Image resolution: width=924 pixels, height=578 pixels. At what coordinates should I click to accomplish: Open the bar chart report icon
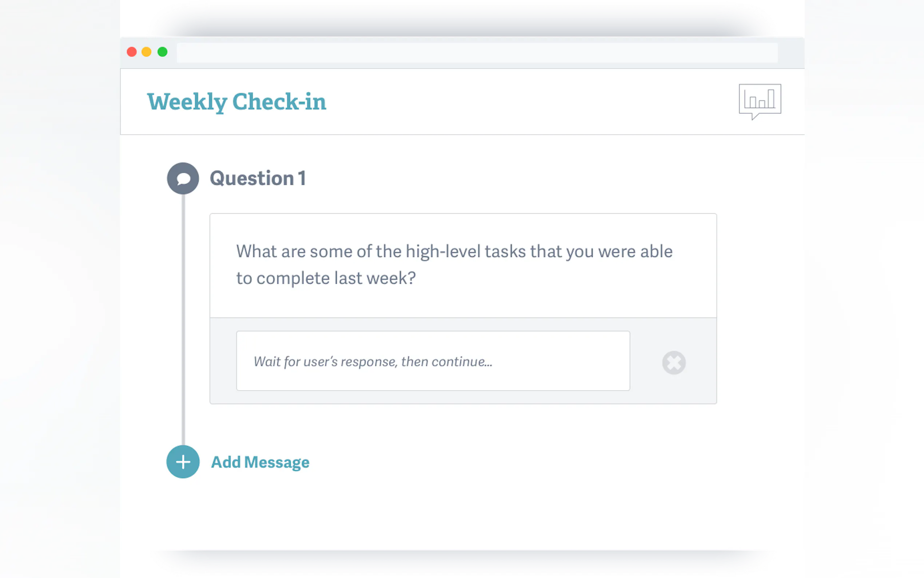click(x=759, y=100)
